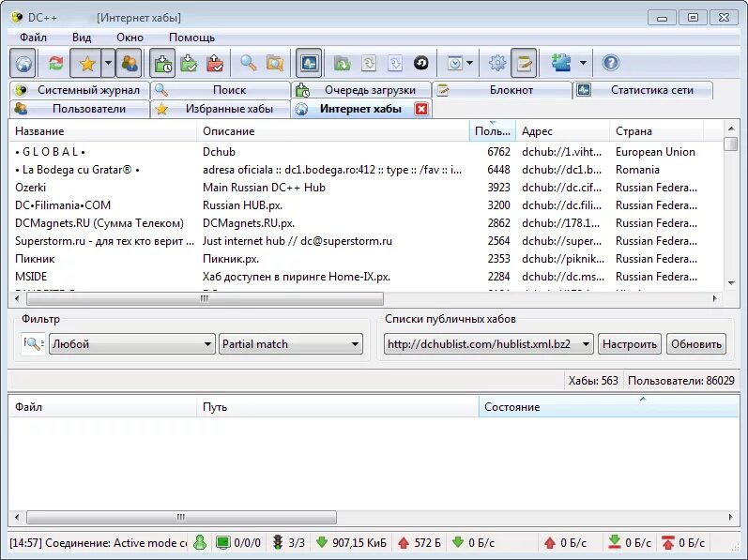Click the Обновить button
Screen dimensions: 748x560
tap(696, 343)
